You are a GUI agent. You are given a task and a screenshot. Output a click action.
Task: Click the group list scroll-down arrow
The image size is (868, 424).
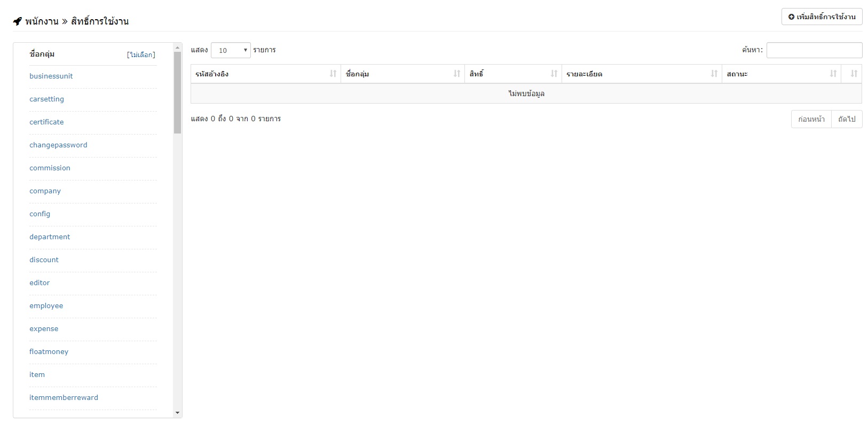click(178, 413)
